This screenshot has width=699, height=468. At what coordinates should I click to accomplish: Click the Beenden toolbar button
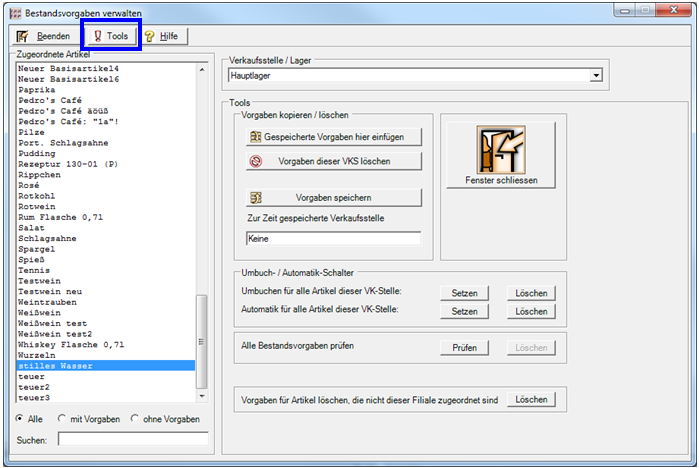(x=46, y=36)
